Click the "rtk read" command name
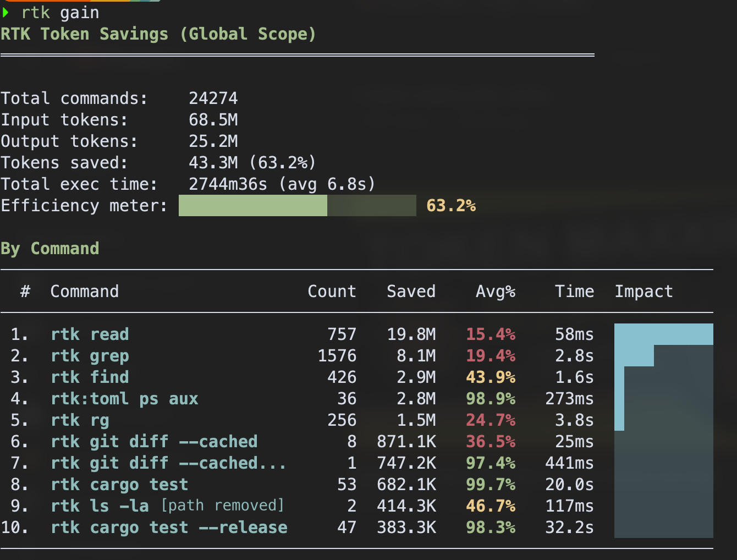 pos(90,334)
